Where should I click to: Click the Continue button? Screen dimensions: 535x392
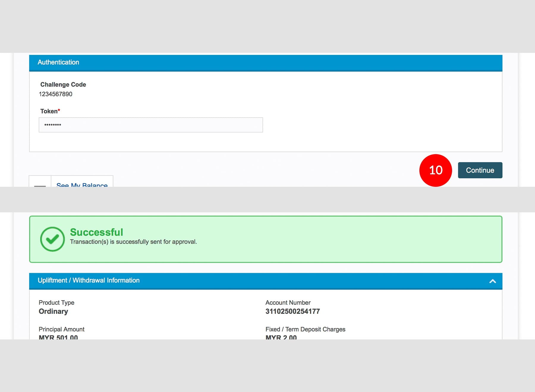point(480,170)
